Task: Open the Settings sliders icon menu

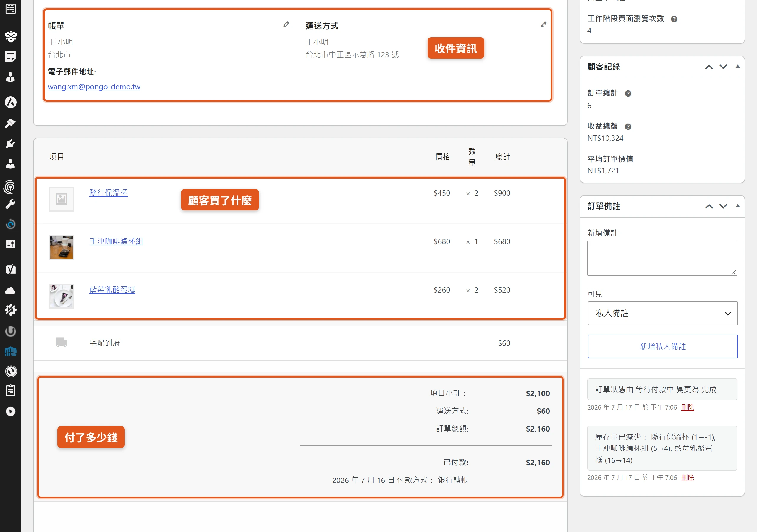Action: tap(11, 244)
